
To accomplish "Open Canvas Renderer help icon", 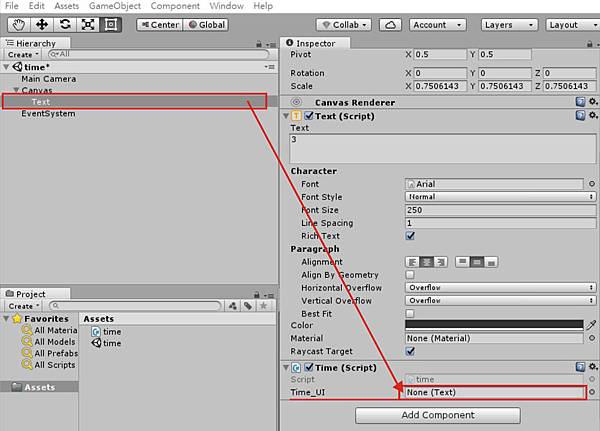I will (580, 102).
